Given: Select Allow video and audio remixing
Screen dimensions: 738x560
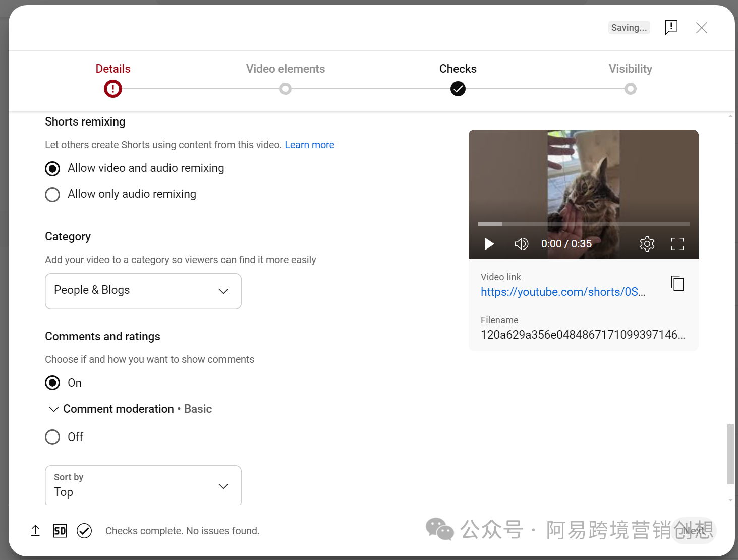Looking at the screenshot, I should click(x=52, y=168).
